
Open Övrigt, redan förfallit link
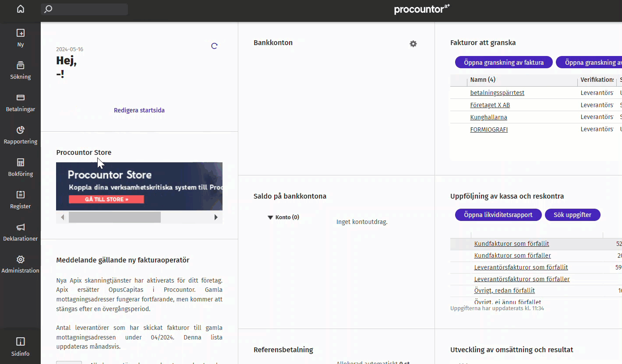click(x=505, y=290)
